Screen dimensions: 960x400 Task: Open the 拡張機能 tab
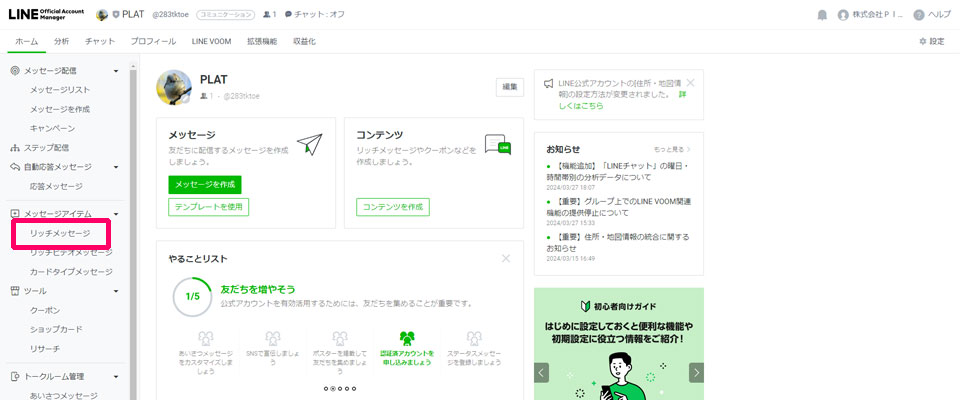click(x=262, y=42)
